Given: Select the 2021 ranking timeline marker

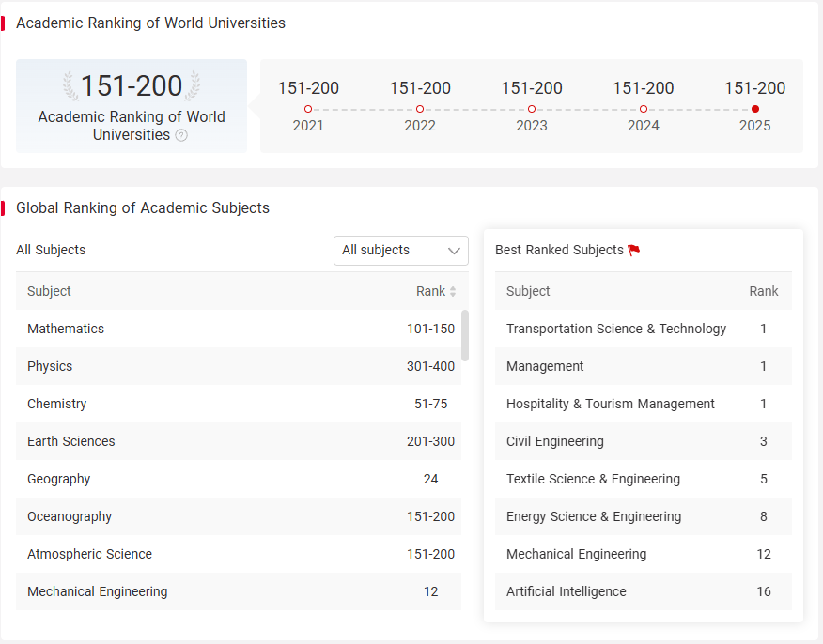Looking at the screenshot, I should (308, 109).
